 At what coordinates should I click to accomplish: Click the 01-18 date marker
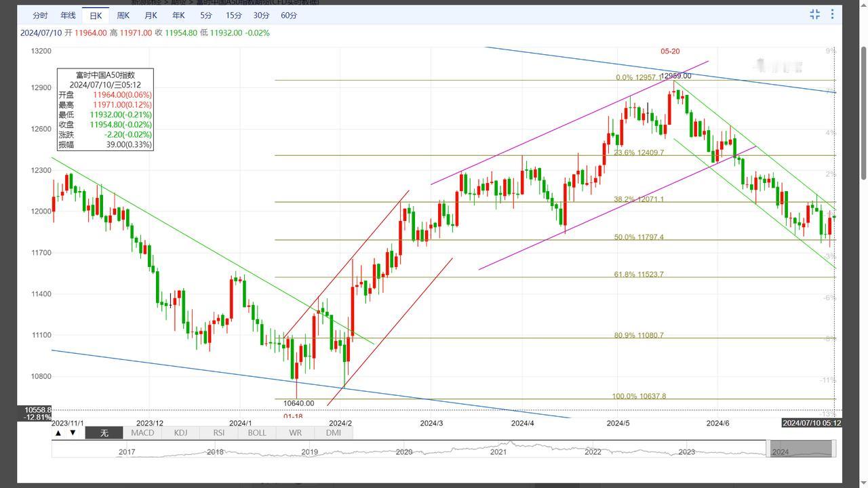pos(293,416)
